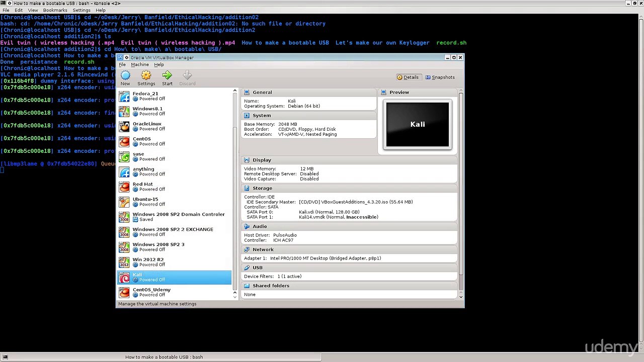Open Konsole Help menu
The image size is (644, 362).
pyautogui.click(x=101, y=10)
